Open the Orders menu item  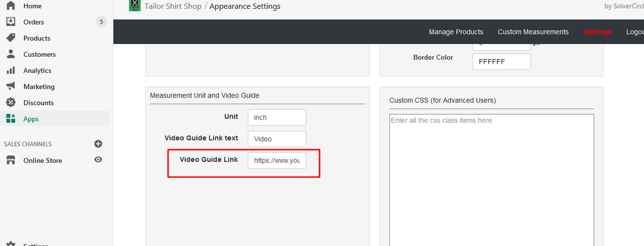[x=34, y=22]
